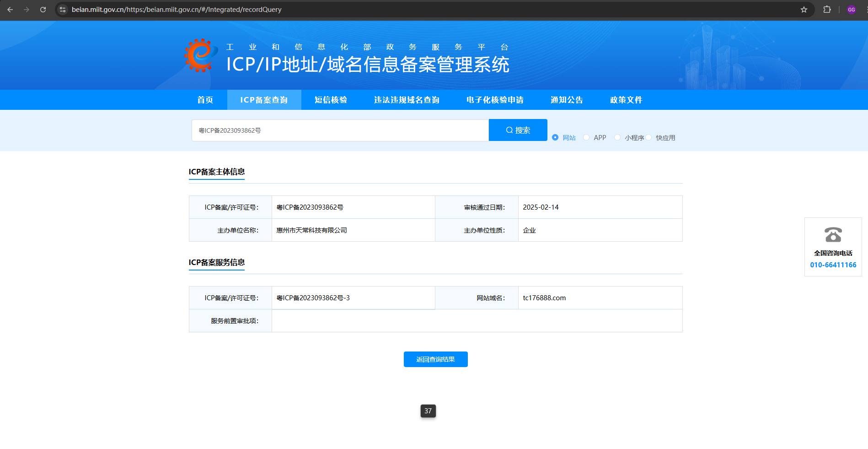Viewport: 868px width, 449px height.
Task: Select the domain name tc176888.com
Action: click(x=544, y=298)
